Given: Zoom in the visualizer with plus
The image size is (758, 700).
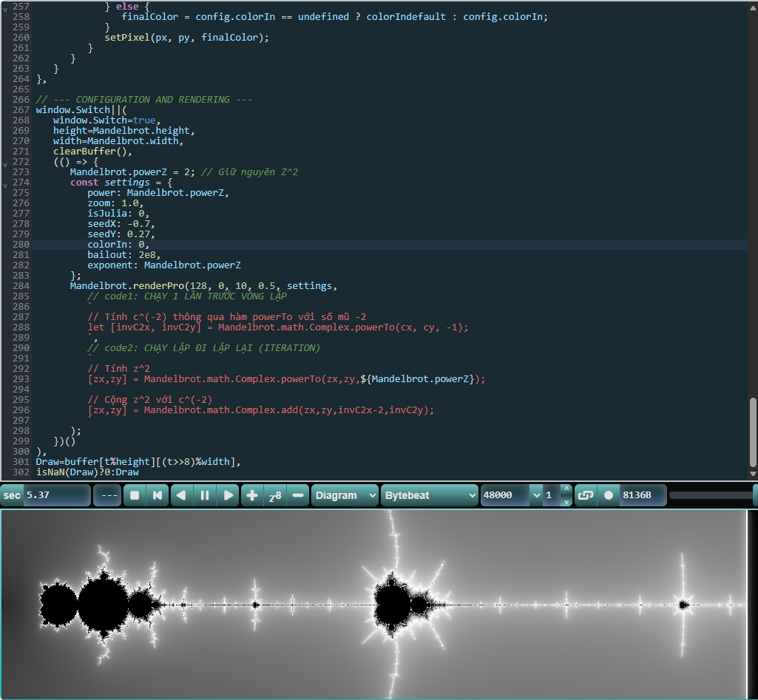Looking at the screenshot, I should 252,495.
